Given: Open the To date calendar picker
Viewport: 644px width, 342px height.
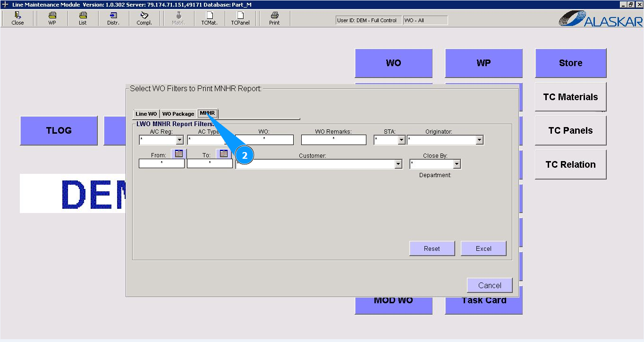Looking at the screenshot, I should pyautogui.click(x=224, y=154).
